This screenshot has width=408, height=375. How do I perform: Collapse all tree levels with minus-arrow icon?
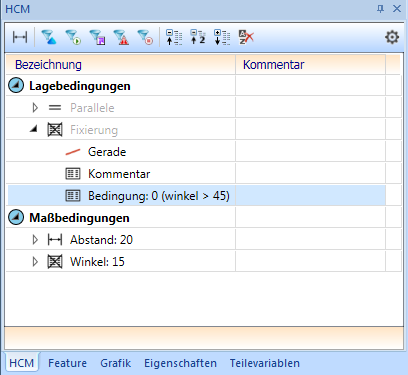174,37
